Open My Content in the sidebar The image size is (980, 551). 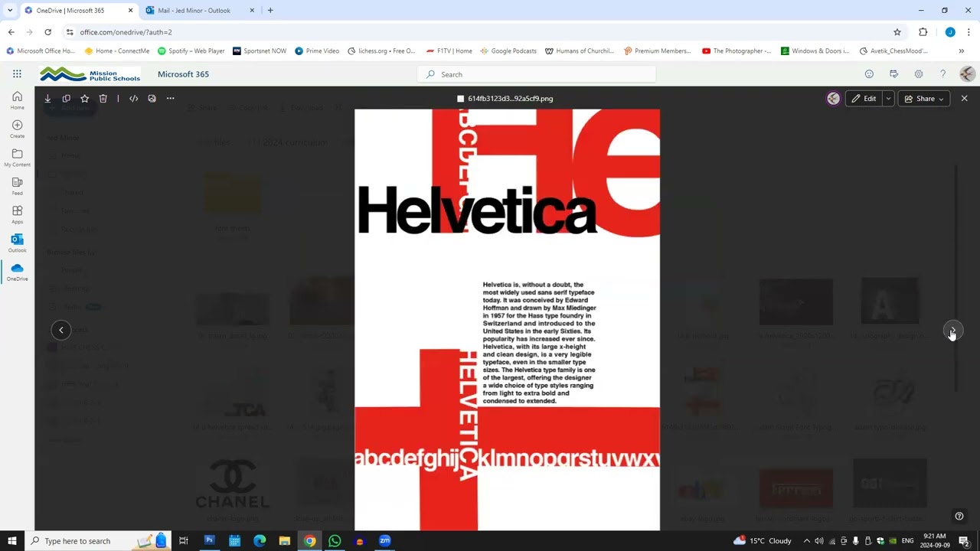(x=17, y=158)
